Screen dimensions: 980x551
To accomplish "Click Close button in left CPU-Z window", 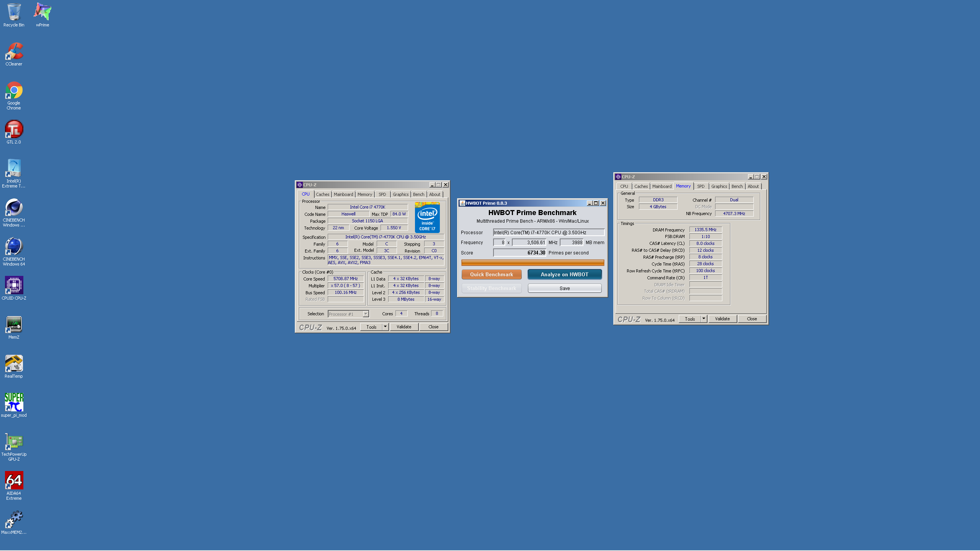I will pyautogui.click(x=433, y=327).
